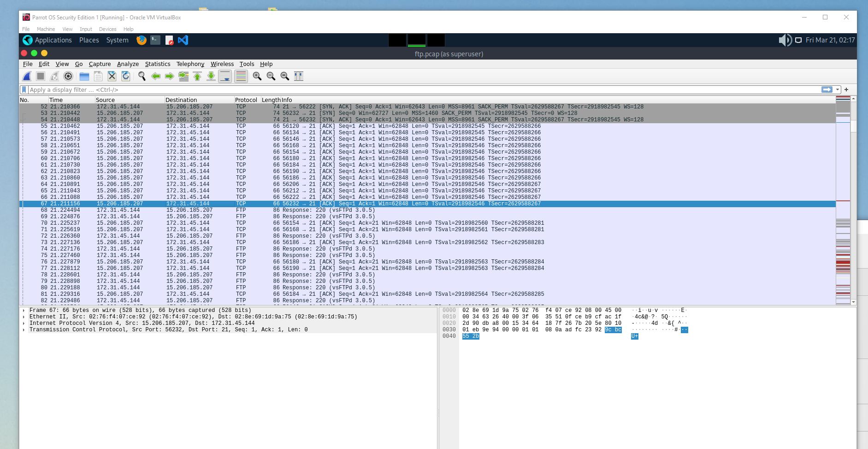
Task: Stop the running capture
Action: coord(41,76)
